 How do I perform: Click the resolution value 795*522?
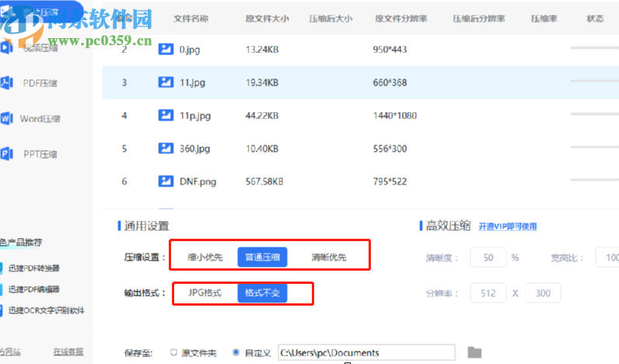pos(390,181)
